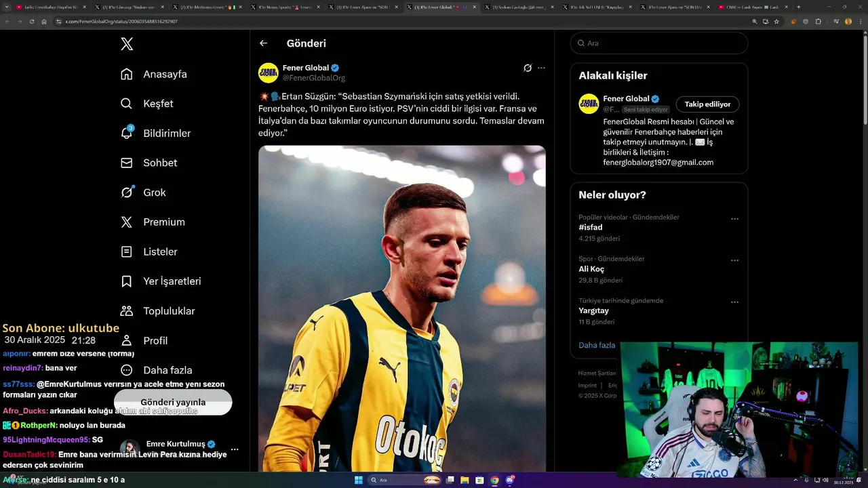This screenshot has height=488, width=868.
Task: Click the Ara search field on X
Action: (x=659, y=43)
